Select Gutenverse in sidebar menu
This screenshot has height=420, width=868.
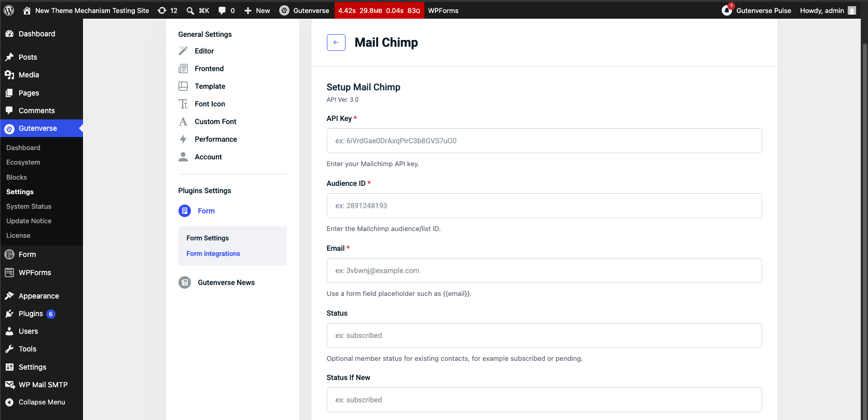click(x=42, y=128)
